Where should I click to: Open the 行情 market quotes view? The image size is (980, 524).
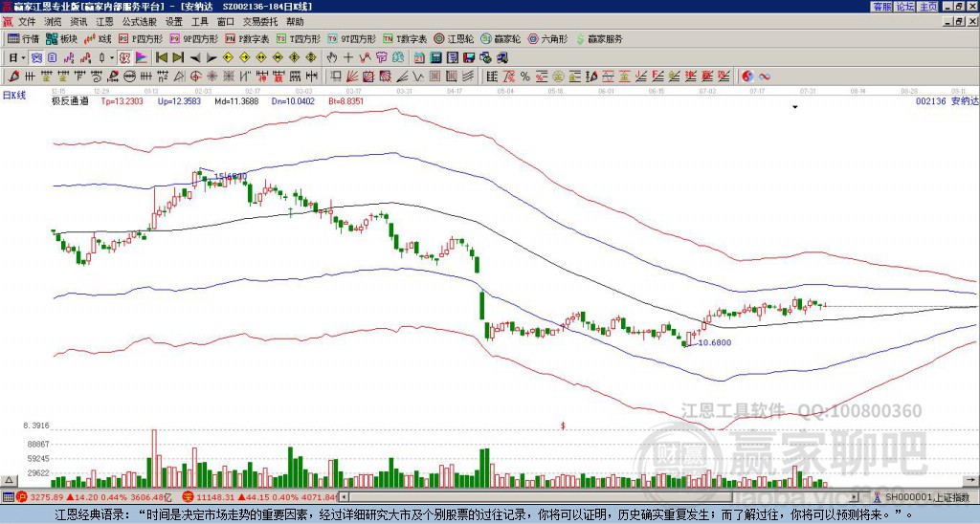[x=23, y=38]
